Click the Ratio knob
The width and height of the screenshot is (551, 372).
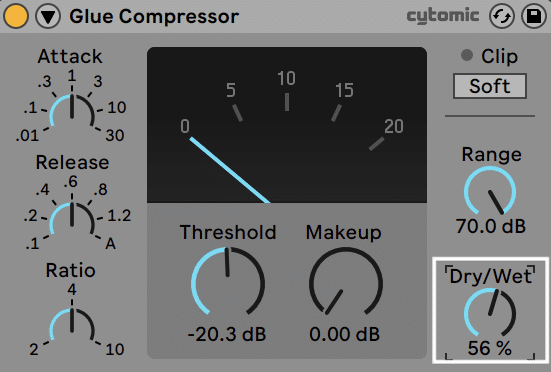coord(72,325)
